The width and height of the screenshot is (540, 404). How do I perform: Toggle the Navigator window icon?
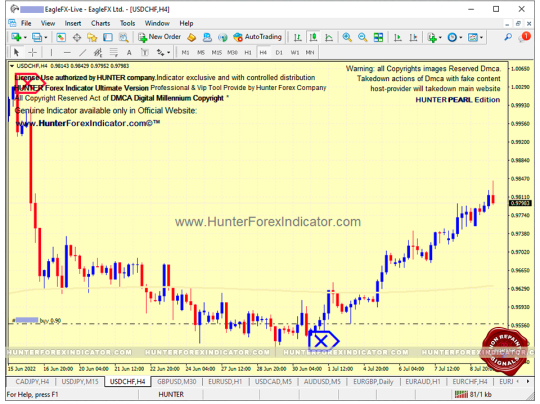pyautogui.click(x=92, y=37)
